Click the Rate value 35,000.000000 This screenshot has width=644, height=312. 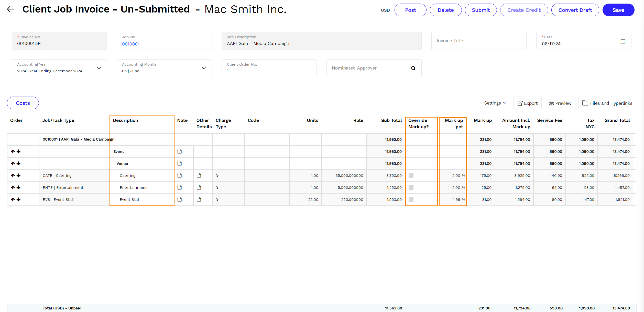click(x=349, y=176)
